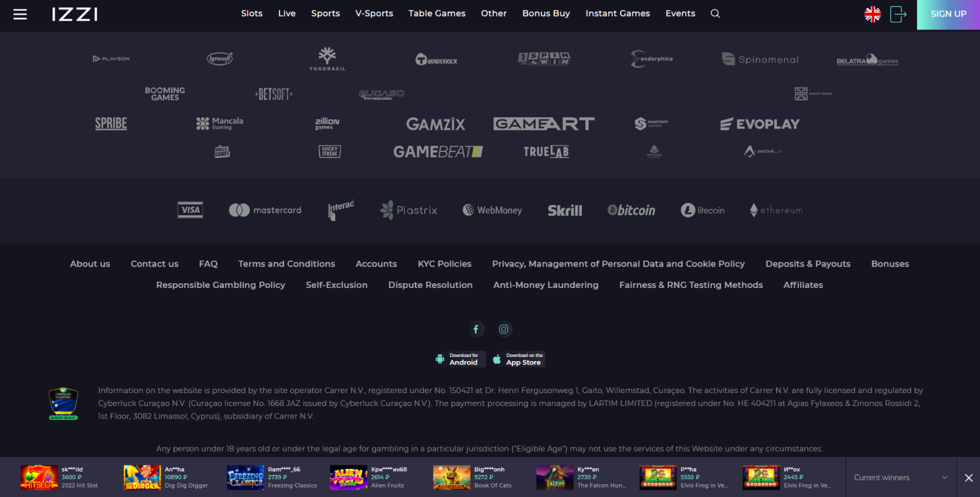Open the Live casino menu

[x=287, y=13]
